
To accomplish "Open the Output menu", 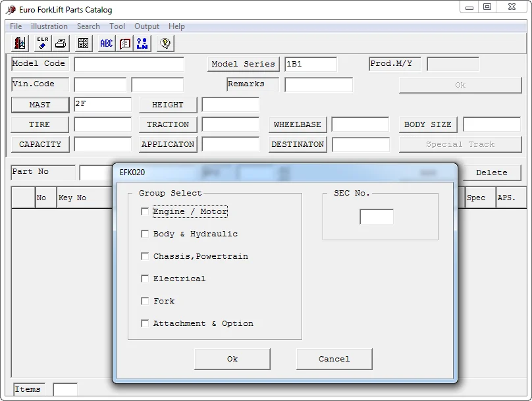I will [x=147, y=26].
